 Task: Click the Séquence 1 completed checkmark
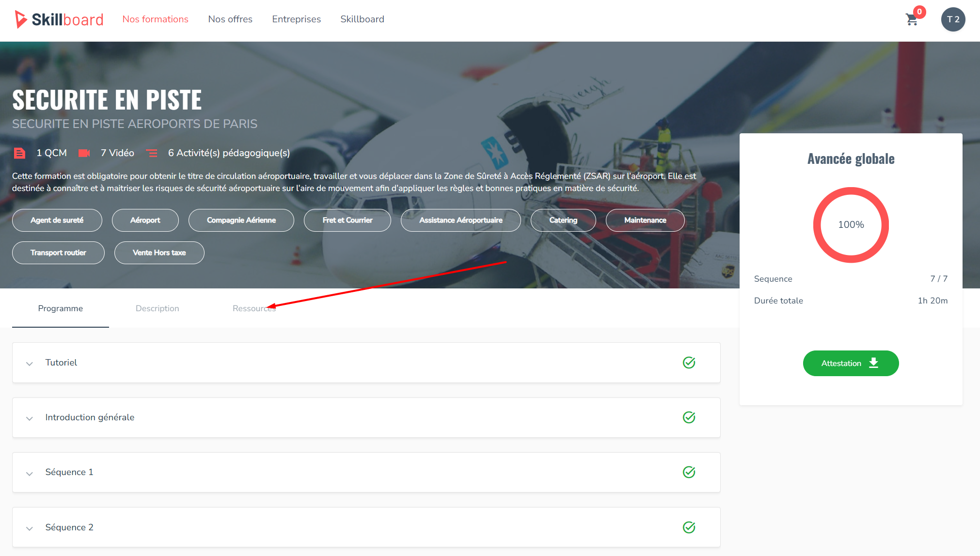[x=689, y=472]
